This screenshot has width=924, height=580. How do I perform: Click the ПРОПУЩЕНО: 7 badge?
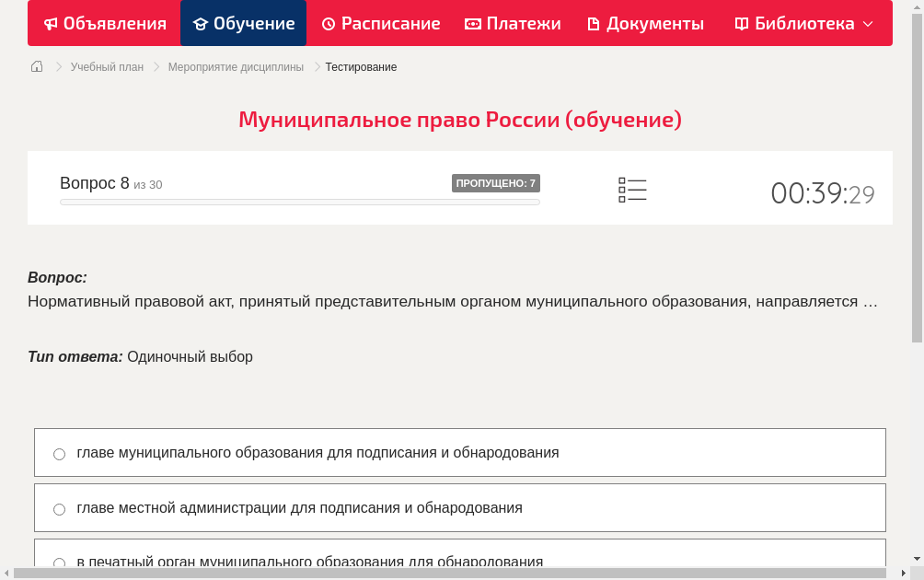[497, 183]
